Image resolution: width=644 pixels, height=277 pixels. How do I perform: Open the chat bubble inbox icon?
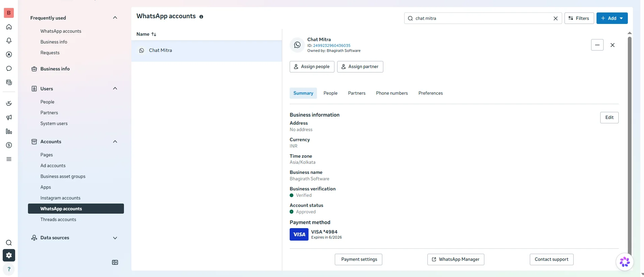tap(9, 68)
